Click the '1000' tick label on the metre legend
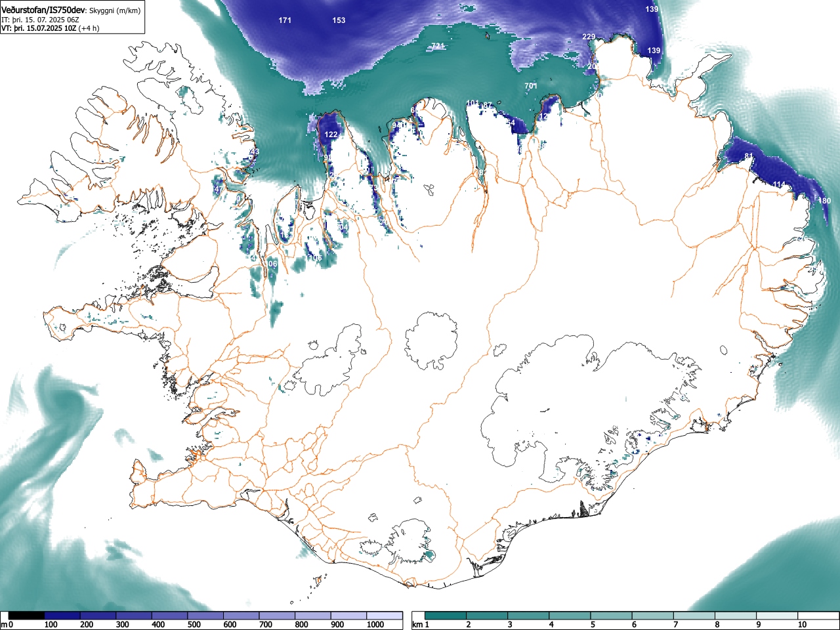This screenshot has width=840, height=630. pyautogui.click(x=375, y=625)
